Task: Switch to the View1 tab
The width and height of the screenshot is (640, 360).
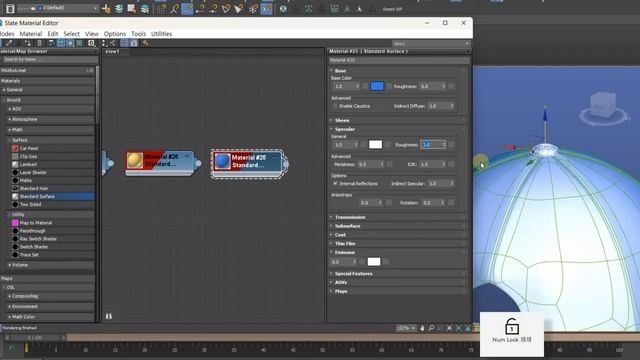Action: 112,52
